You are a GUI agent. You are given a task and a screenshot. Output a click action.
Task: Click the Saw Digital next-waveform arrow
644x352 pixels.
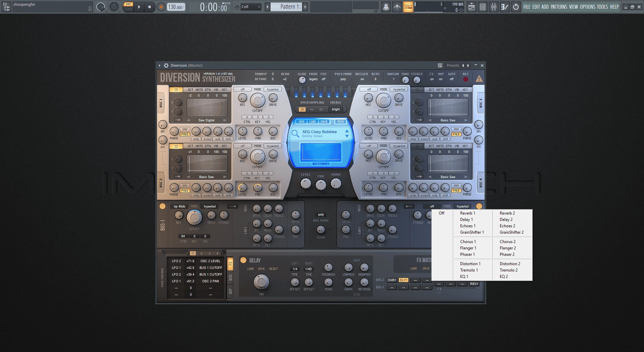tap(225, 120)
